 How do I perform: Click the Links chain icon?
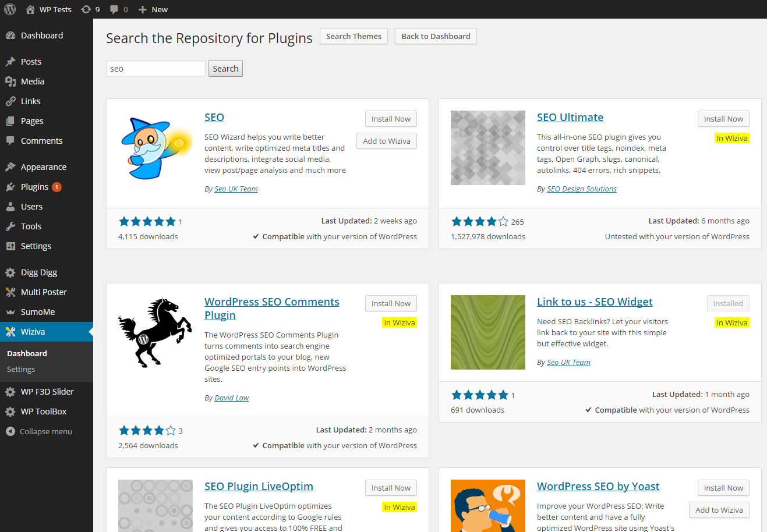tap(10, 101)
